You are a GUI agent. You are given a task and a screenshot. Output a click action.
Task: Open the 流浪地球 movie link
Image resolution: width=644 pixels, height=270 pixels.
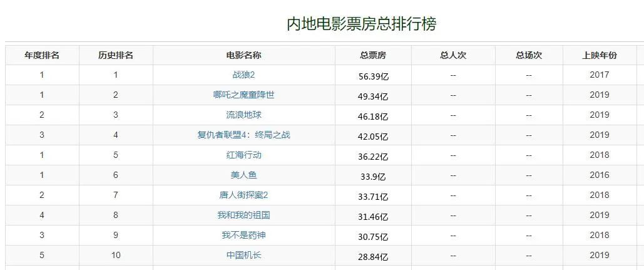(243, 115)
